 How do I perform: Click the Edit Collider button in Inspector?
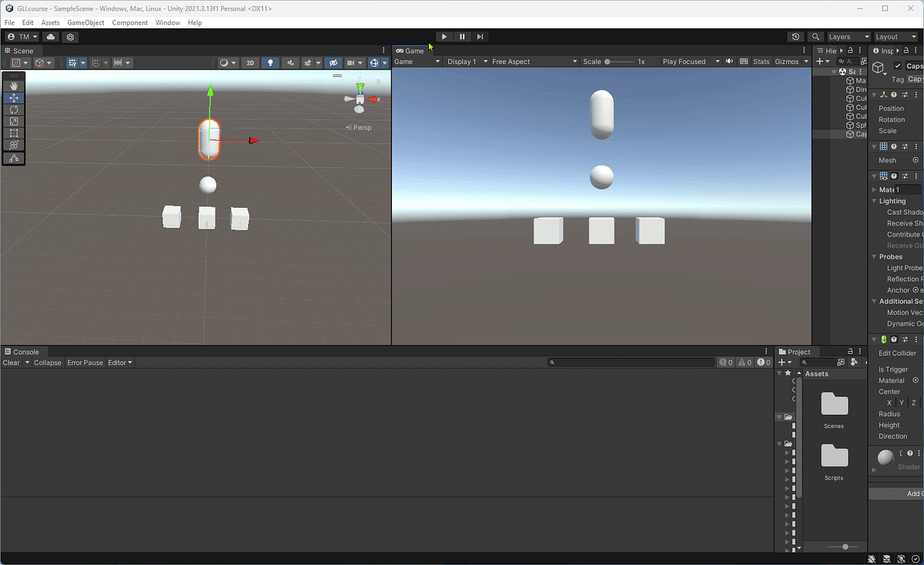point(896,353)
